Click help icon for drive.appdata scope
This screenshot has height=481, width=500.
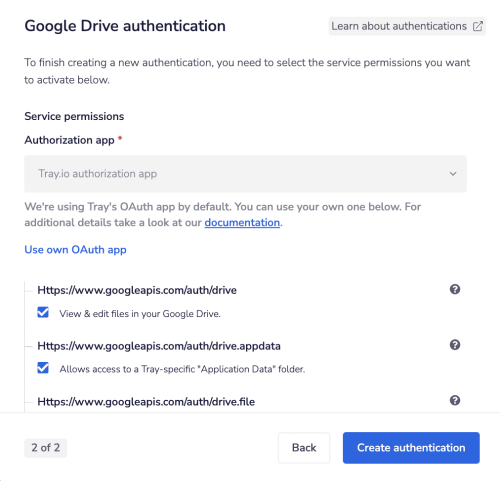455,345
